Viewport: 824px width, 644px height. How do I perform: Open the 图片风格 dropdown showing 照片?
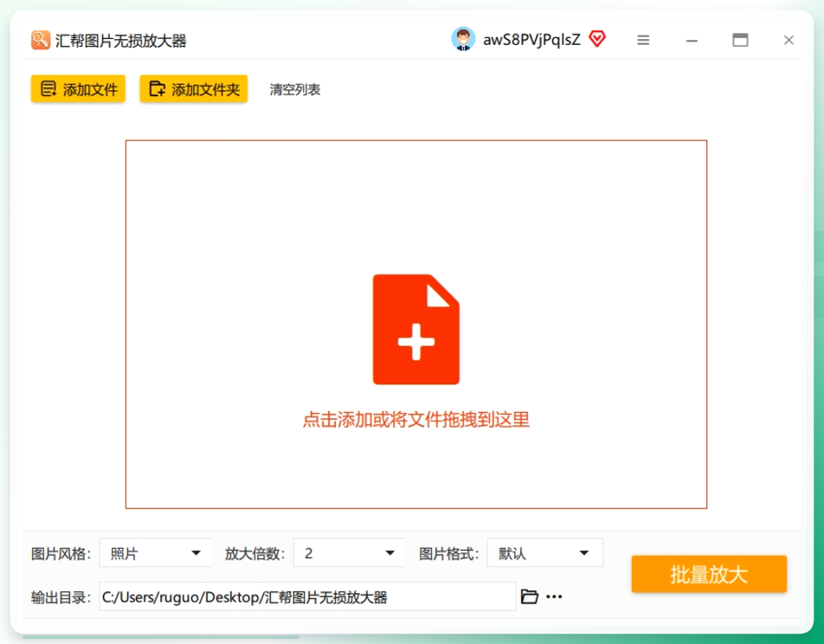tap(155, 552)
